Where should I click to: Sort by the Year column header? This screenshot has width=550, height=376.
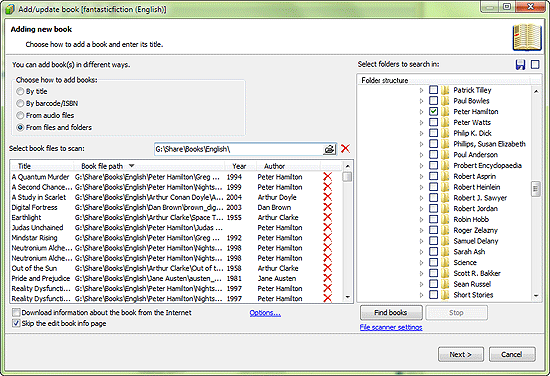[240, 166]
